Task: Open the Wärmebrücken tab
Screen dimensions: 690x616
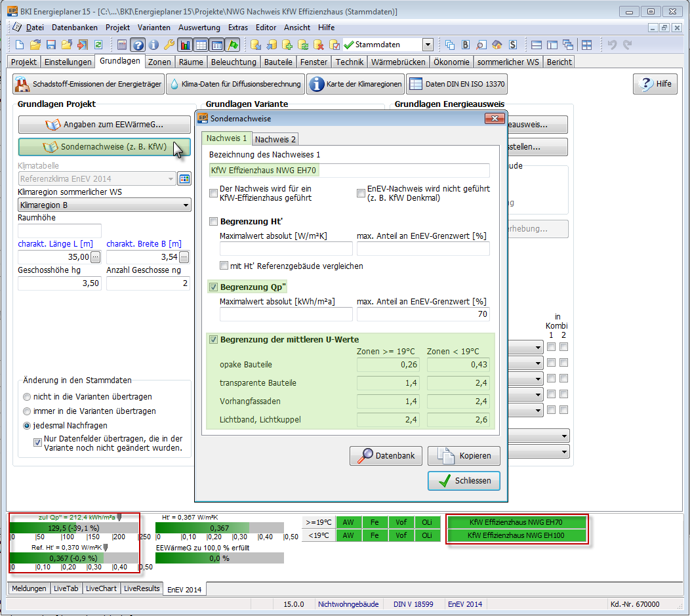Action: click(398, 62)
